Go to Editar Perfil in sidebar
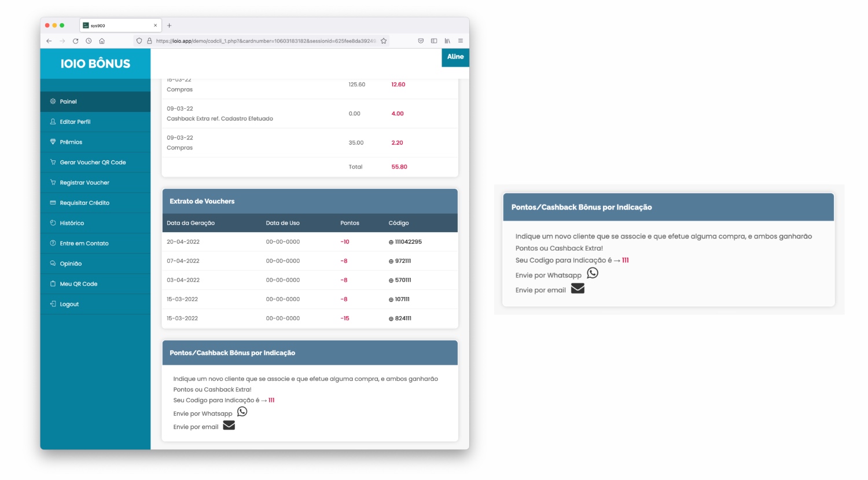The height and width of the screenshot is (480, 868). click(75, 122)
